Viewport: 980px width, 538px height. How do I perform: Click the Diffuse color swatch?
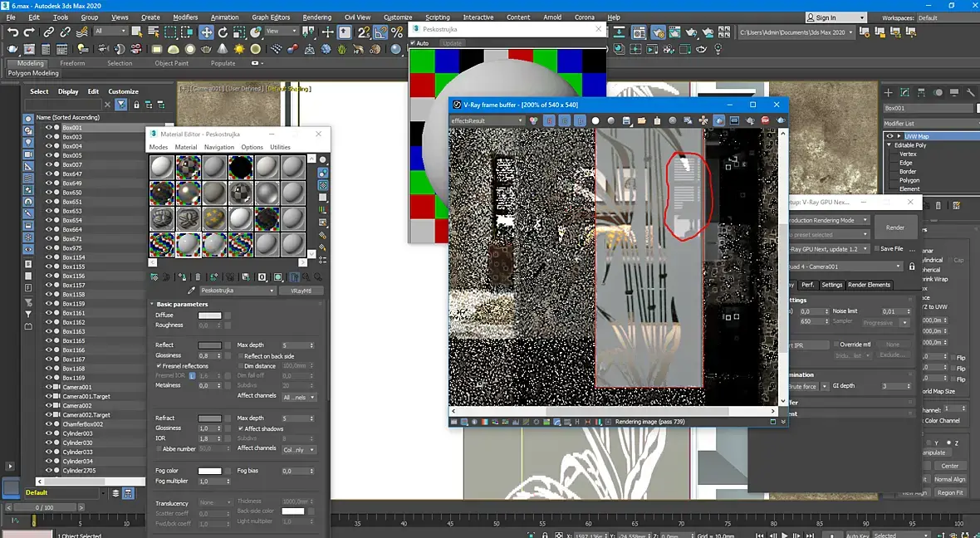tap(209, 315)
